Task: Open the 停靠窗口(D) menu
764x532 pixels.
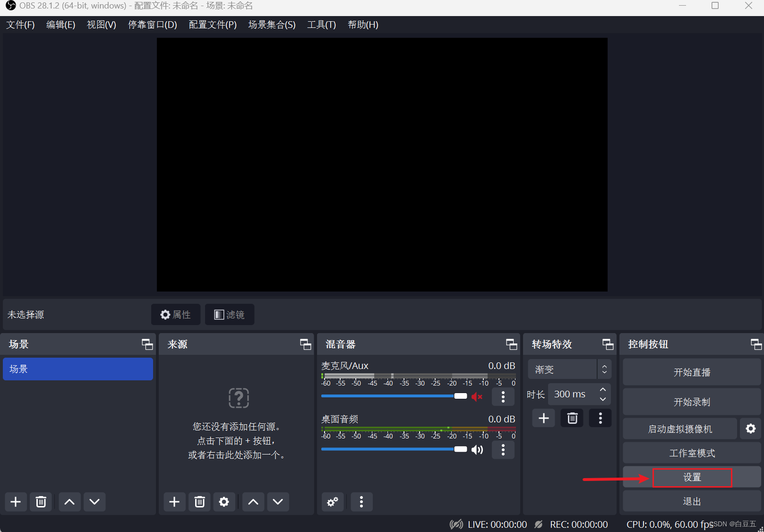Action: [153, 25]
